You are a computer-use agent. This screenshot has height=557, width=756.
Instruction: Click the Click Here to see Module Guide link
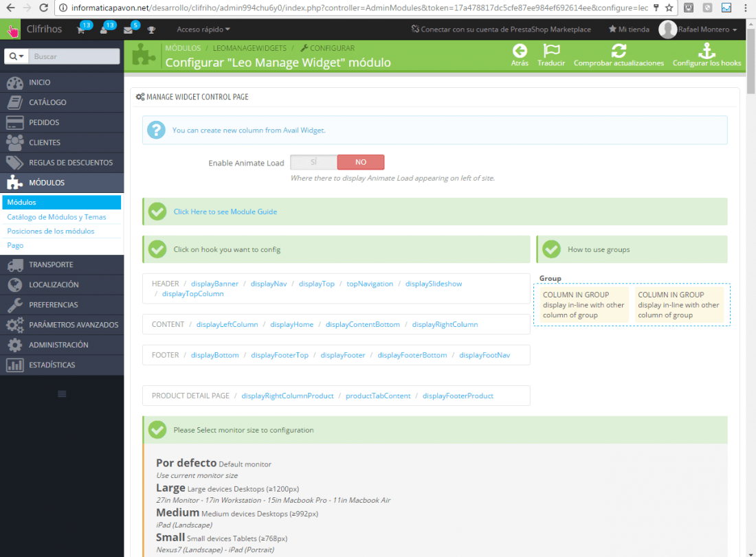(x=225, y=212)
